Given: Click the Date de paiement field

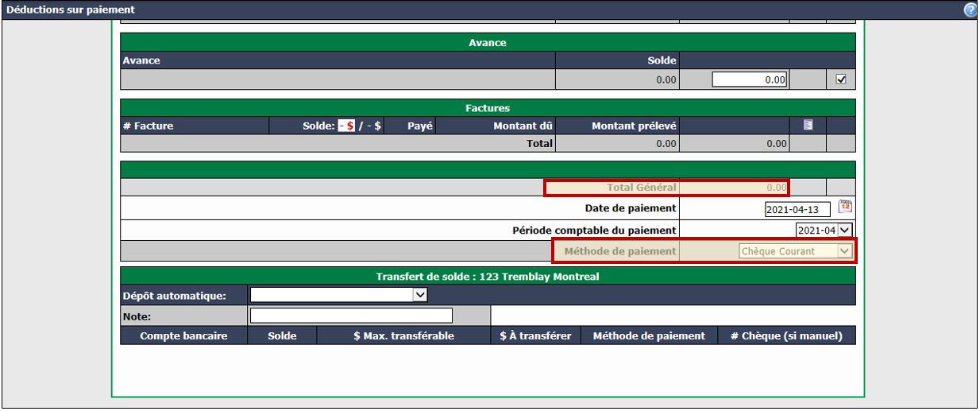Looking at the screenshot, I should 797,209.
